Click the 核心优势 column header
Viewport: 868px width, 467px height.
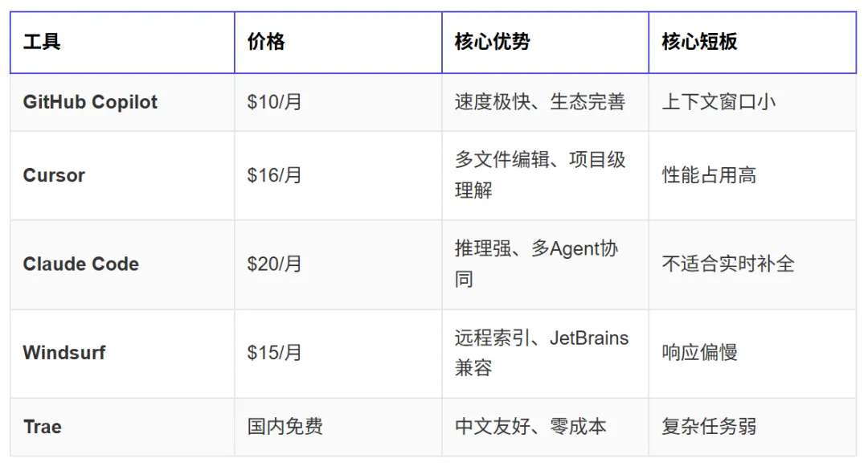[x=545, y=42]
